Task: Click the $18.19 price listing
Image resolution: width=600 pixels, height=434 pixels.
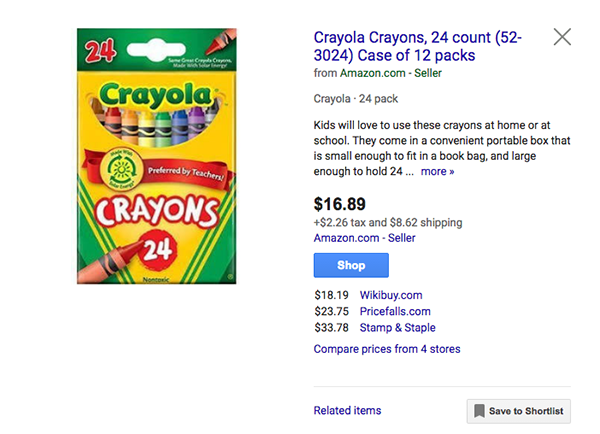Action: click(x=331, y=295)
